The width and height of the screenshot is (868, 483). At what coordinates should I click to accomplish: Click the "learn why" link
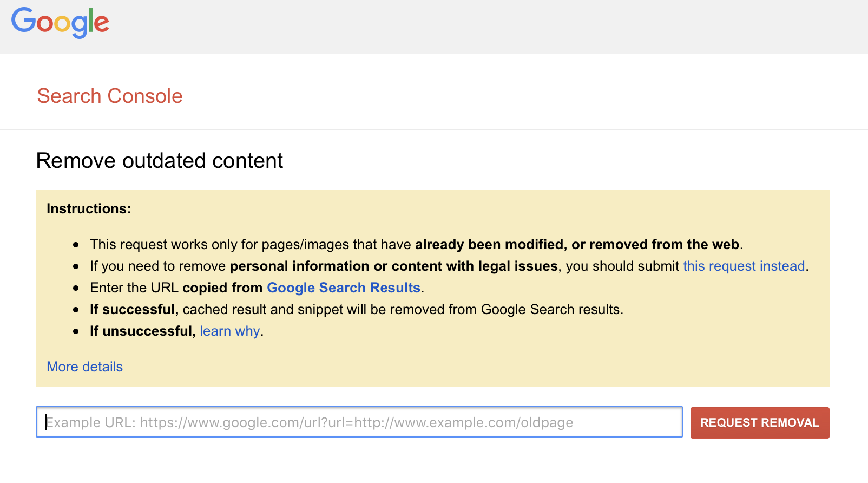tap(229, 331)
